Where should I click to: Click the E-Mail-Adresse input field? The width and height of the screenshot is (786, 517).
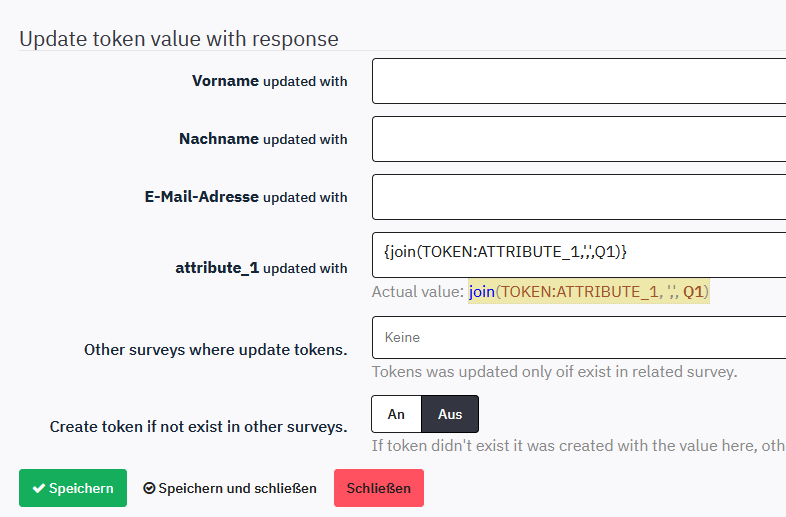point(578,197)
